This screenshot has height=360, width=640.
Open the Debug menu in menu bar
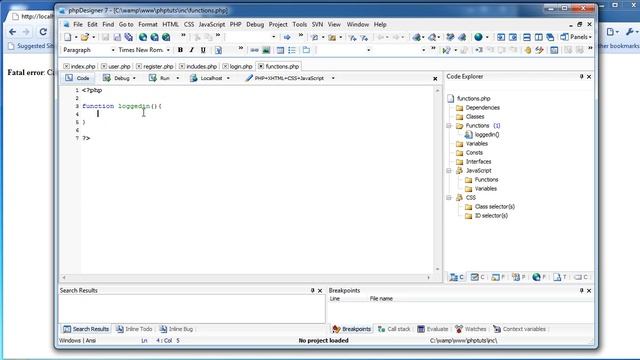pyautogui.click(x=255, y=24)
